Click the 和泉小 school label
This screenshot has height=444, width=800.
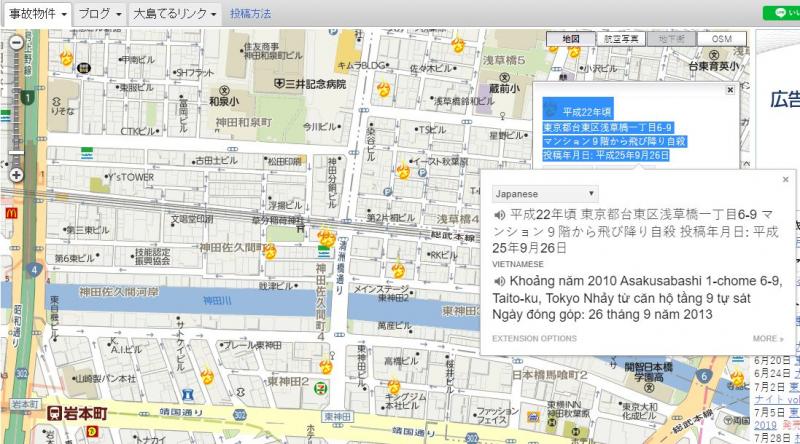tap(223, 101)
